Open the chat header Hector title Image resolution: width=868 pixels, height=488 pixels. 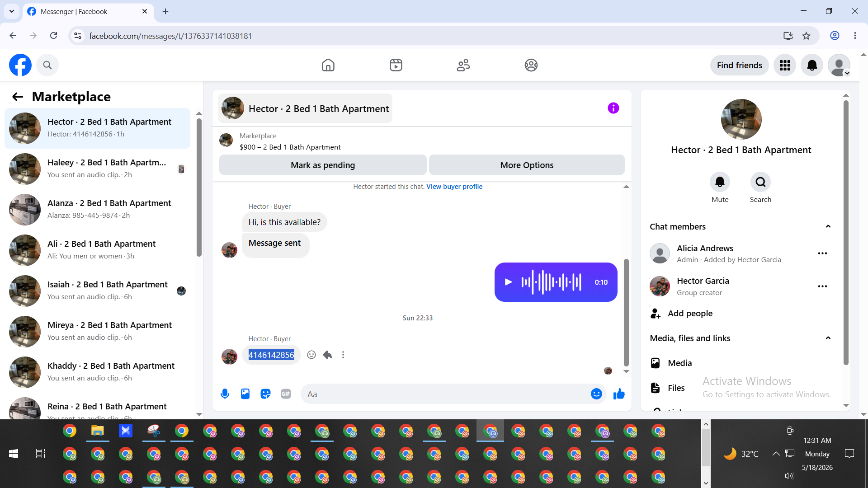305,108
